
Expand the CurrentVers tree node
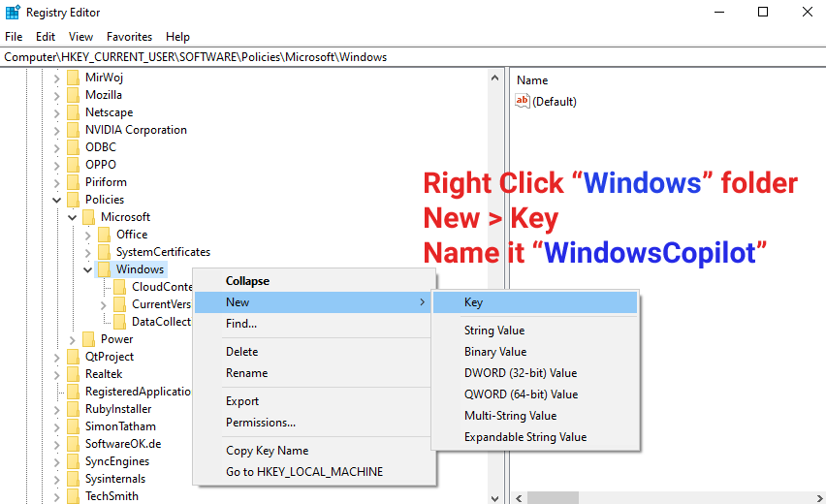pos(103,304)
